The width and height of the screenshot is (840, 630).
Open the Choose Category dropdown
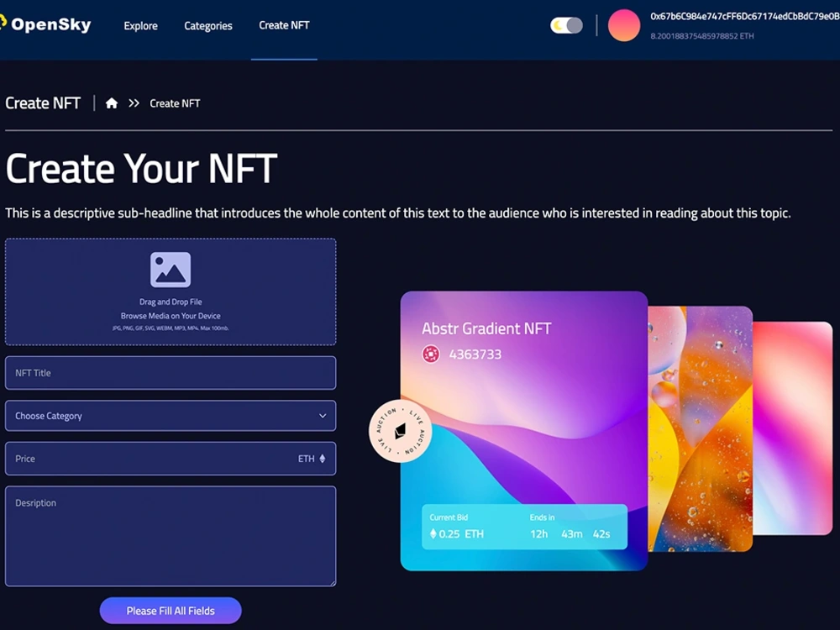(x=171, y=416)
